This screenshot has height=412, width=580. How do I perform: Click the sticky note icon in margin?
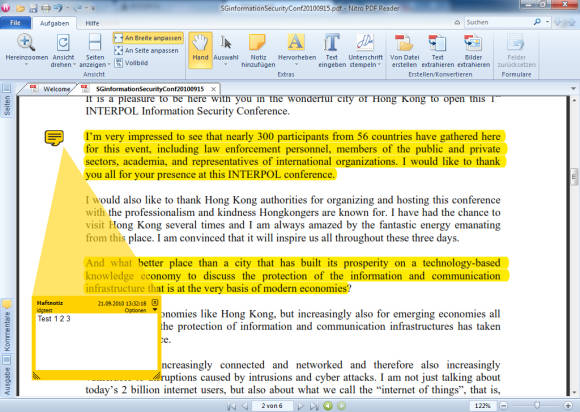point(54,138)
